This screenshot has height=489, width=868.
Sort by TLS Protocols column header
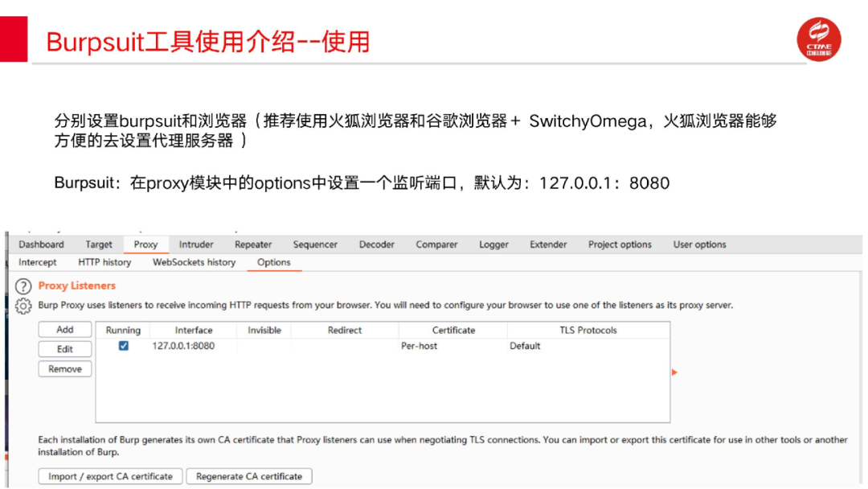[588, 330]
